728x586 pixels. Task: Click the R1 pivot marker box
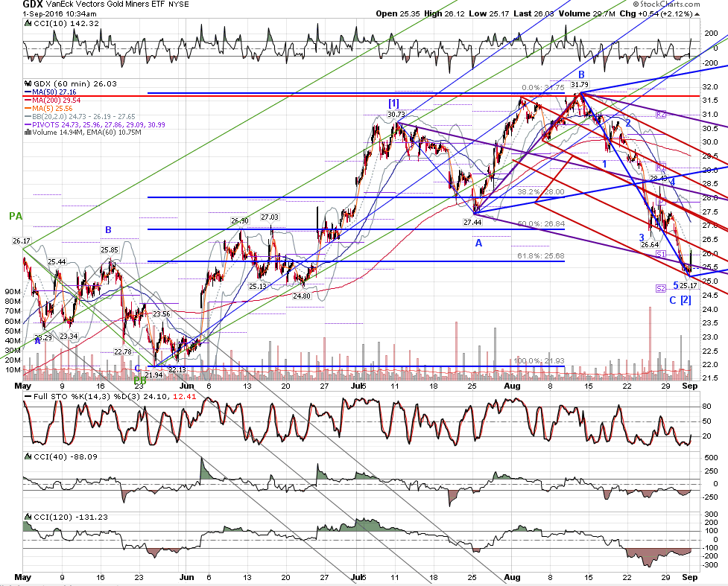[x=661, y=167]
